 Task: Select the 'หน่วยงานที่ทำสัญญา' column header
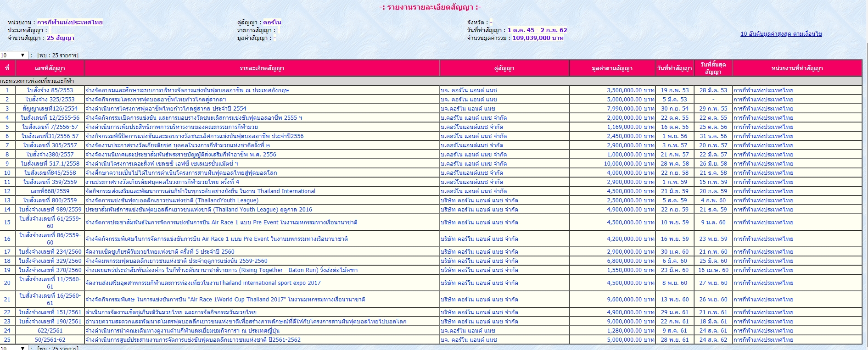797,68
